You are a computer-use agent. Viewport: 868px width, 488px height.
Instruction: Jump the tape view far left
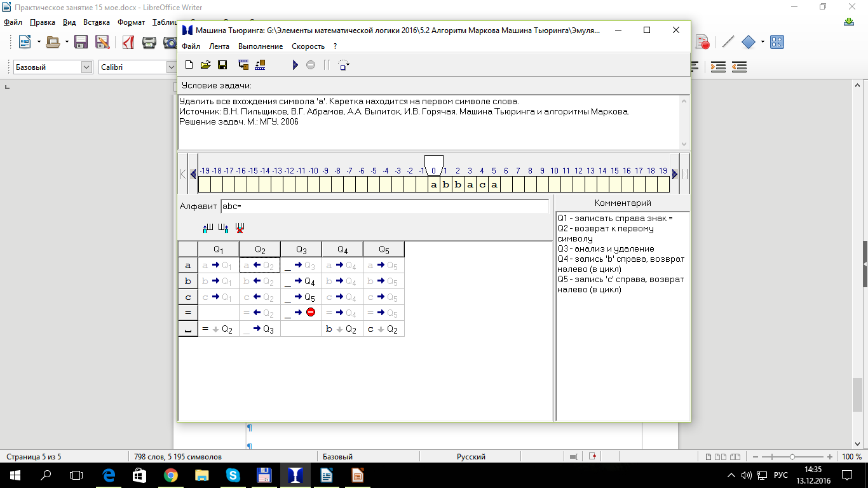(183, 174)
